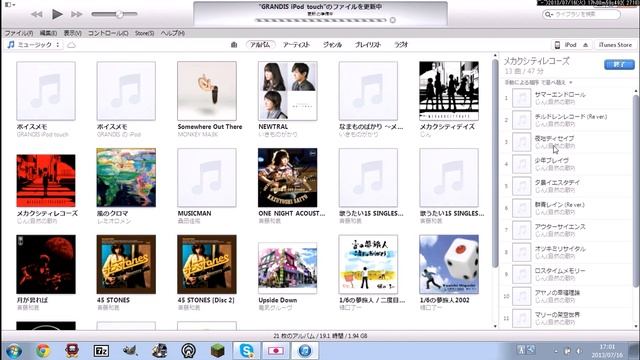Click the iPod device button
Viewport: 640px width, 360px height.
pos(566,45)
